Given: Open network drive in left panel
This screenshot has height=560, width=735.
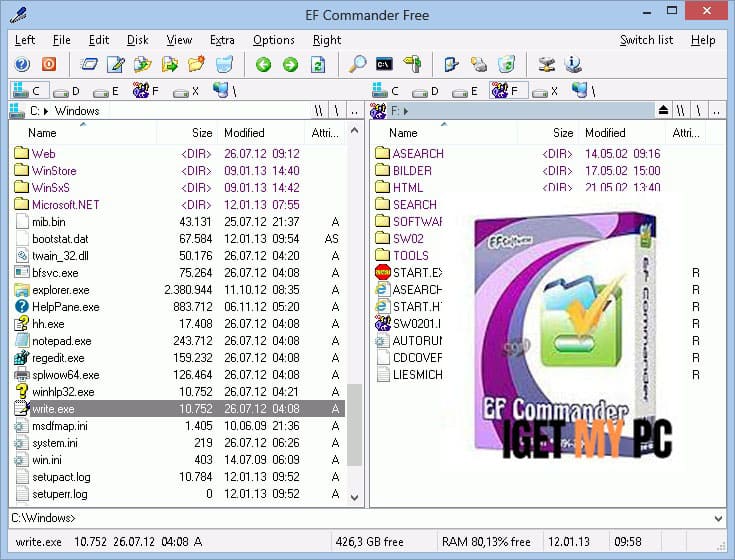Looking at the screenshot, I should pyautogui.click(x=224, y=90).
